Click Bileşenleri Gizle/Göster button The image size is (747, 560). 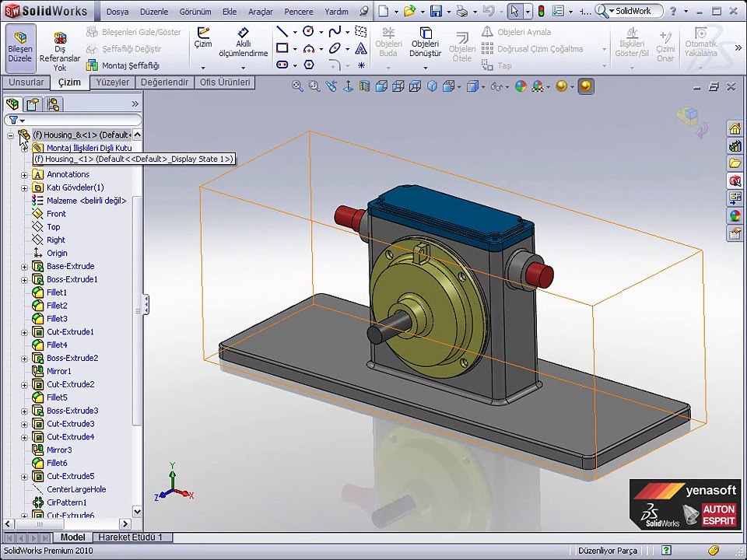133,32
